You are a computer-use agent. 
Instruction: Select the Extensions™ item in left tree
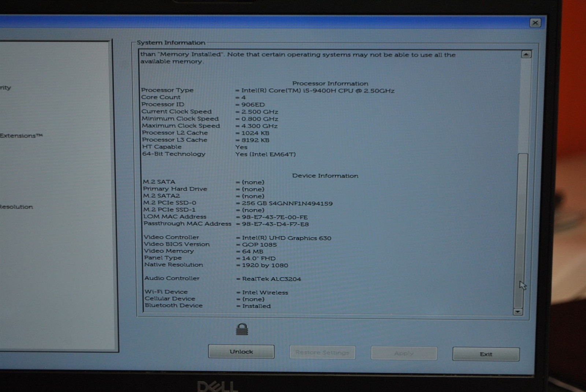click(21, 135)
